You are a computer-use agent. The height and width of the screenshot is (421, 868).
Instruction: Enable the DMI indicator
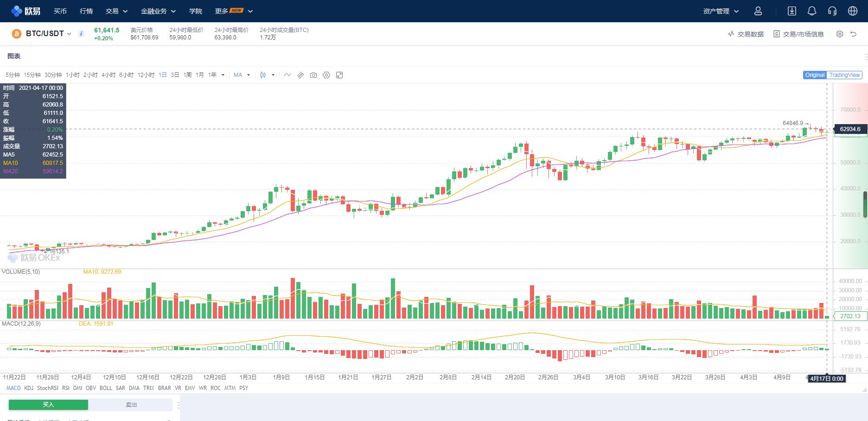pos(77,388)
